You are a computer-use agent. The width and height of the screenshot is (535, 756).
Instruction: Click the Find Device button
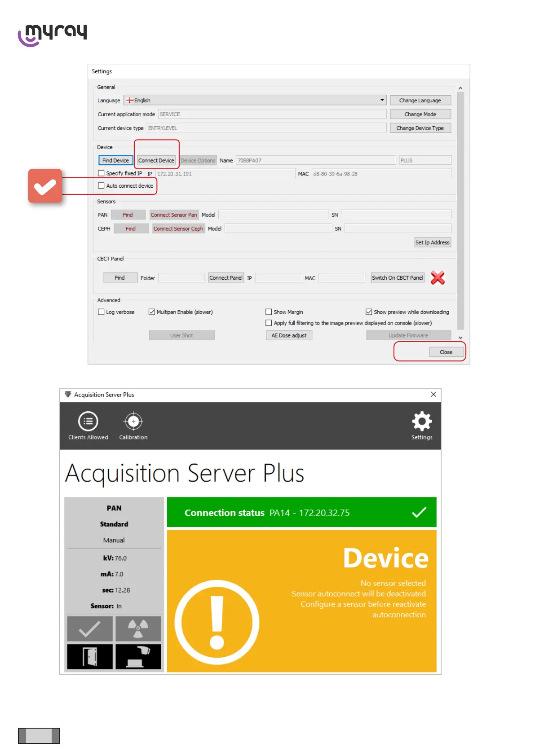click(115, 160)
